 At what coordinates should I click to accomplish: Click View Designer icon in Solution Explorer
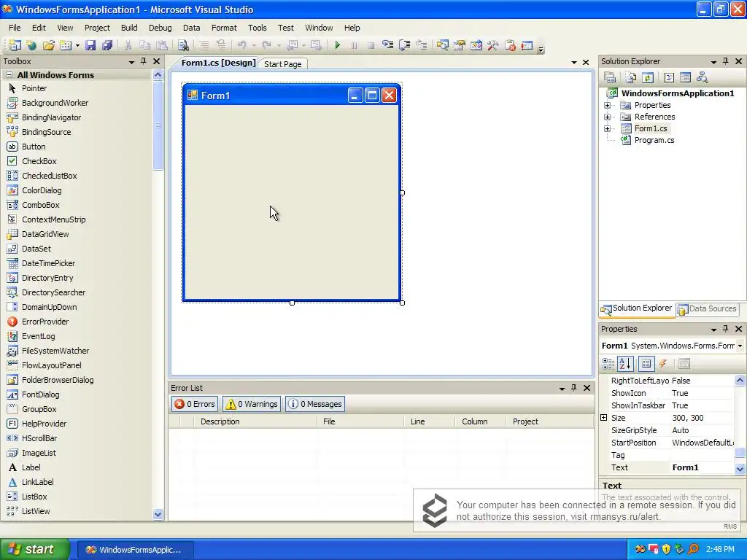(x=685, y=77)
